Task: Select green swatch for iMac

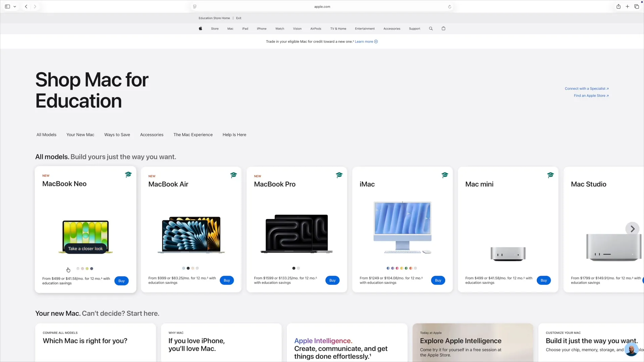Action: (x=406, y=268)
